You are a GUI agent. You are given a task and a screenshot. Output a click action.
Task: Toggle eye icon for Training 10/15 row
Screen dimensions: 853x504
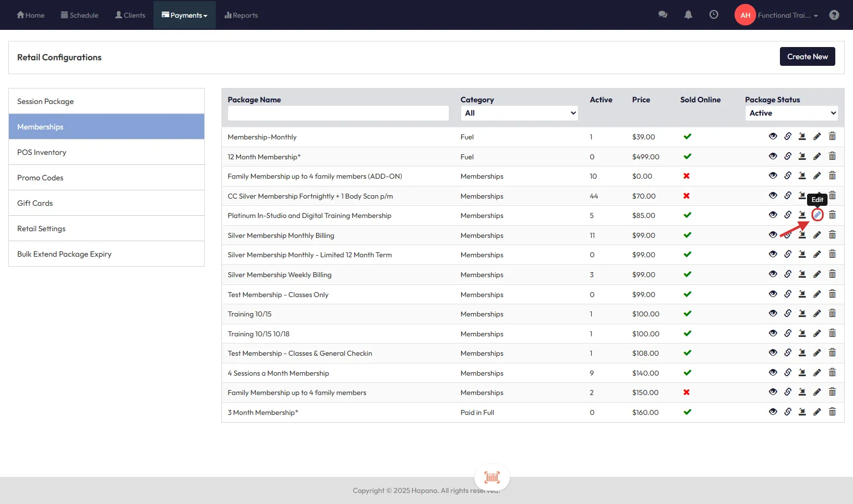pyautogui.click(x=773, y=314)
